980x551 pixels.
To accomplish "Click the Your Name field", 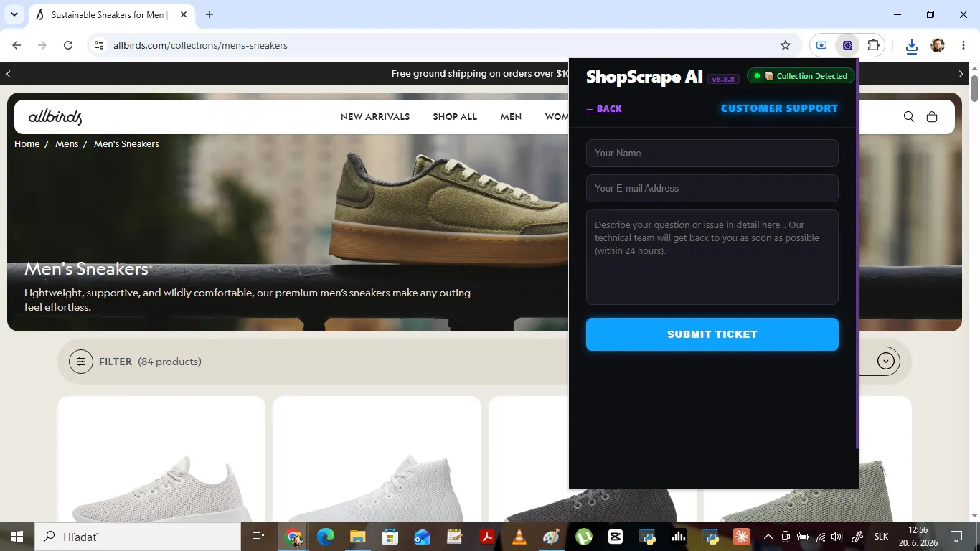I will coord(712,153).
